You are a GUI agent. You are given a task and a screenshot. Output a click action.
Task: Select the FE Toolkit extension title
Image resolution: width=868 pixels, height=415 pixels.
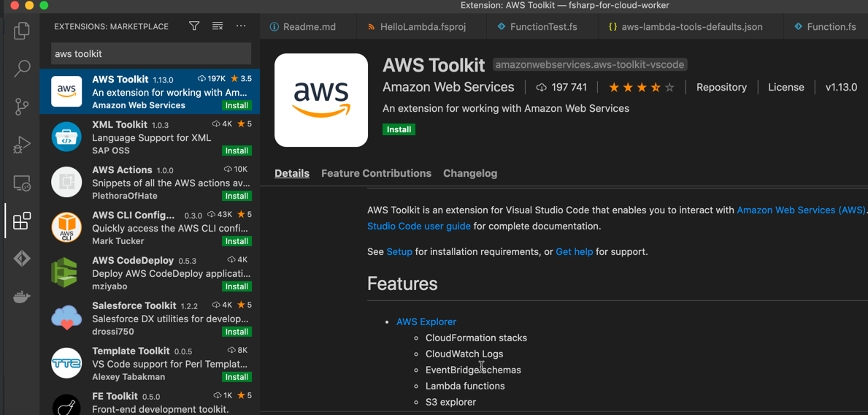click(x=115, y=396)
